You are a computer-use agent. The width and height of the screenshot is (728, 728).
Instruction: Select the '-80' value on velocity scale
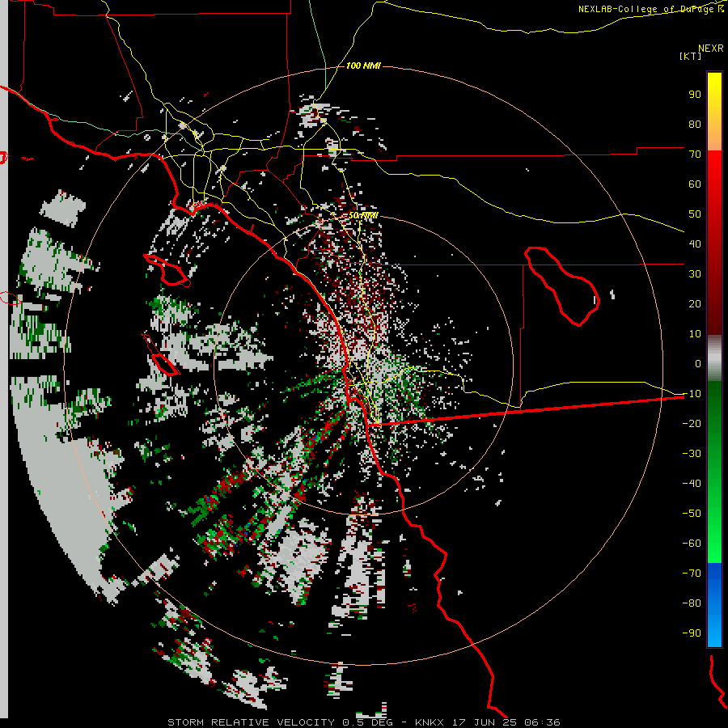point(692,603)
